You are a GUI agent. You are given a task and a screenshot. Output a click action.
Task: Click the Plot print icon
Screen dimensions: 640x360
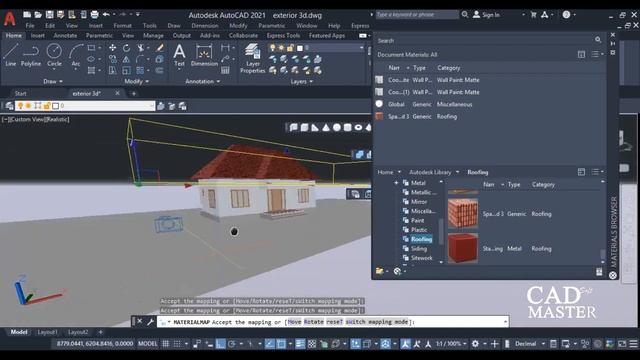pyautogui.click(x=94, y=15)
